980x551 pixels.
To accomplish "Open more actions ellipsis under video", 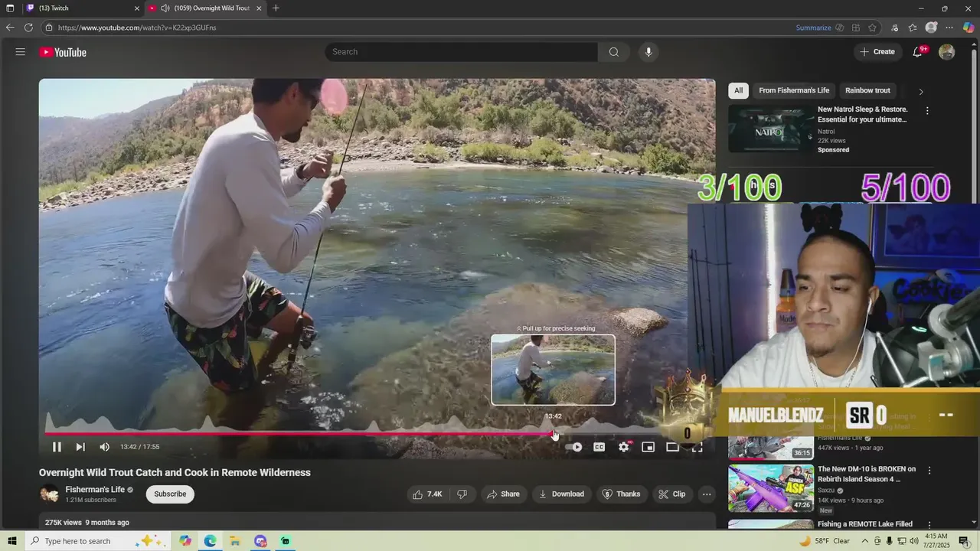I will tap(707, 494).
